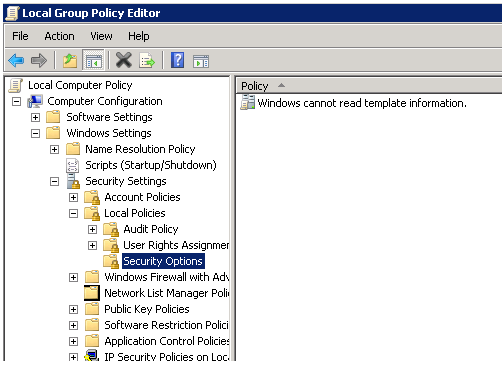Expand Windows Firewall with Advanced Security node
The height and width of the screenshot is (366, 502).
(73, 277)
